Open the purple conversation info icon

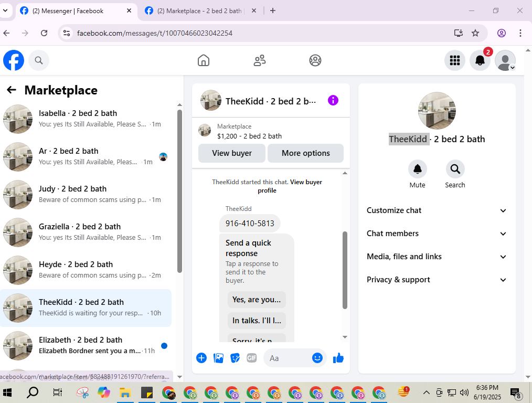(x=333, y=100)
